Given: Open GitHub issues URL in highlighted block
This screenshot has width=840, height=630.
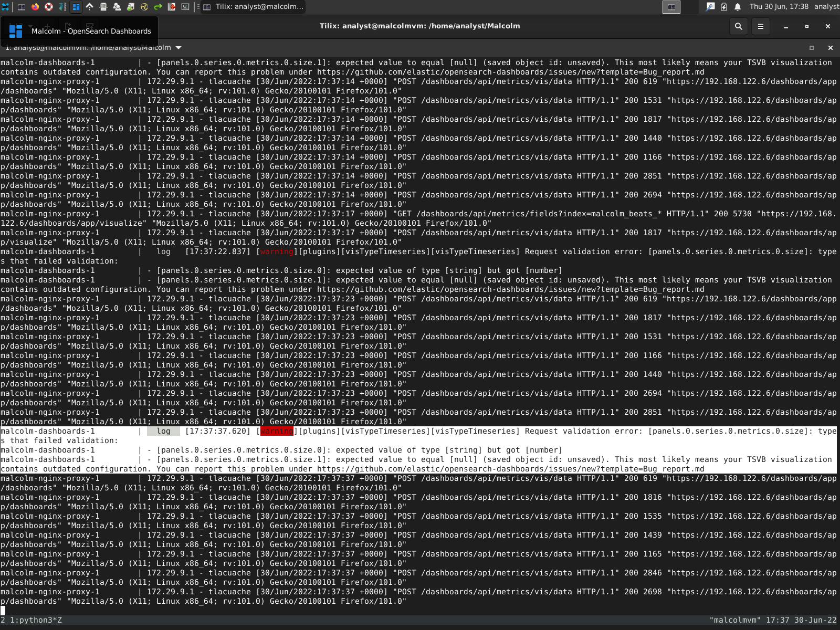Looking at the screenshot, I should pos(510,469).
